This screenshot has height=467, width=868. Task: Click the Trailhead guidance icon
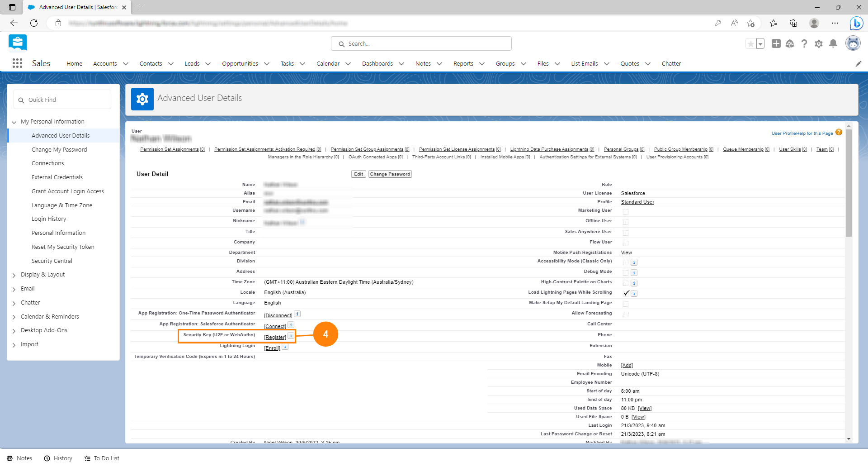pyautogui.click(x=790, y=44)
